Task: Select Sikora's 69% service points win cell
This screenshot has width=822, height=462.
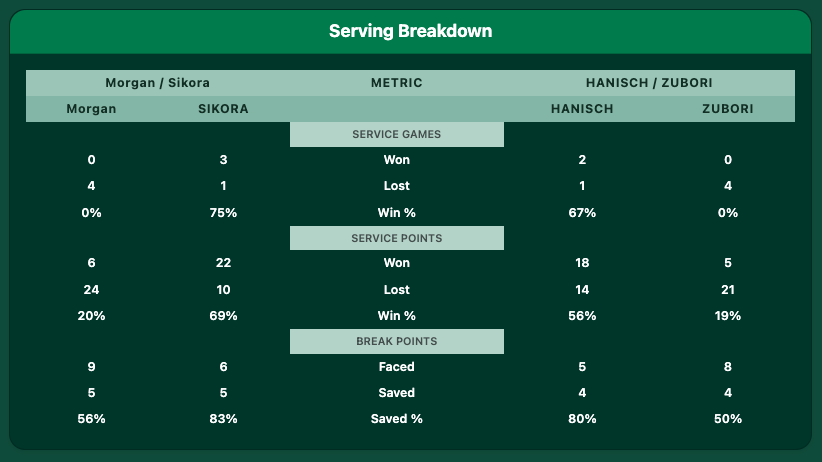Action: click(223, 316)
